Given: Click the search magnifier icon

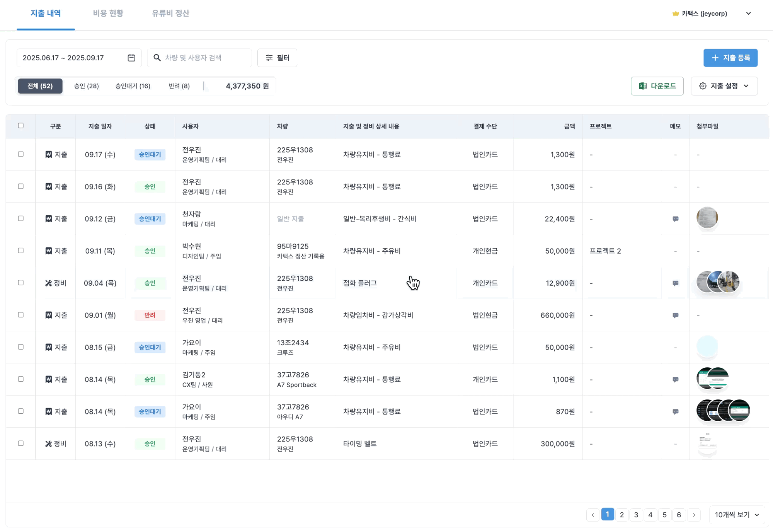Looking at the screenshot, I should [x=157, y=58].
